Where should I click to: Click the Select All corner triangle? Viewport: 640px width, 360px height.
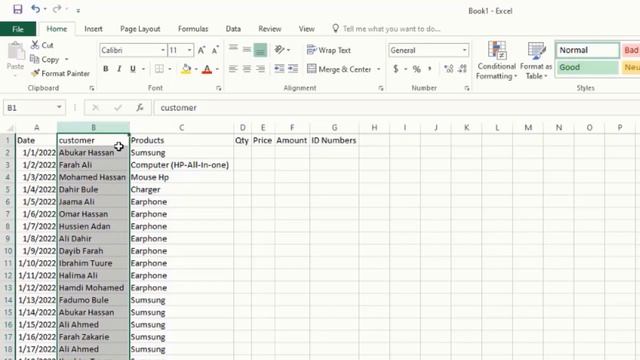9,128
